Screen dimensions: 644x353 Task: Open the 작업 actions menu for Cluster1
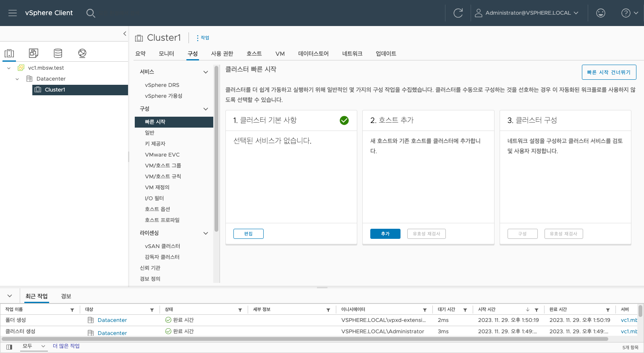click(x=203, y=38)
